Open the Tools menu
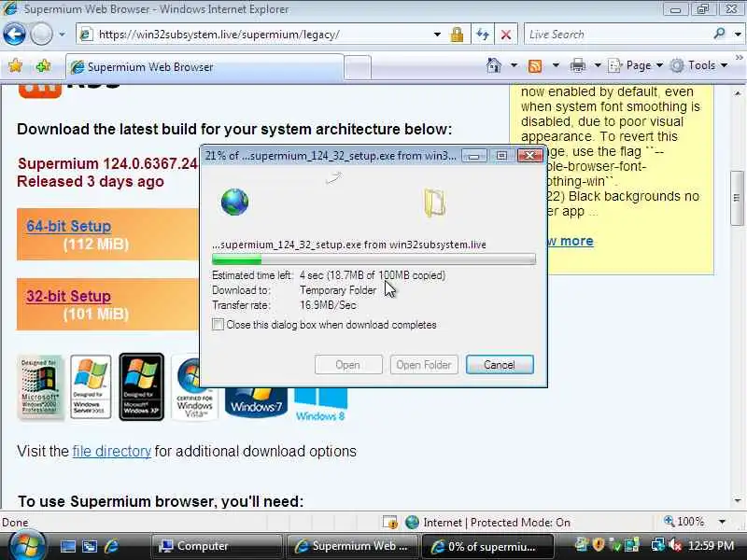The width and height of the screenshot is (747, 560). [698, 65]
